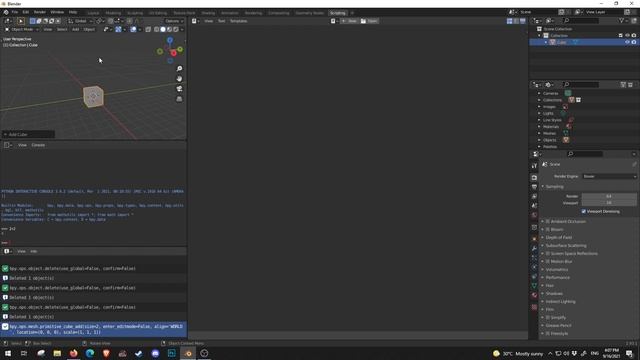Open the Physics properties tab icon
The width and height of the screenshot is (640, 360).
pyautogui.click(x=534, y=267)
